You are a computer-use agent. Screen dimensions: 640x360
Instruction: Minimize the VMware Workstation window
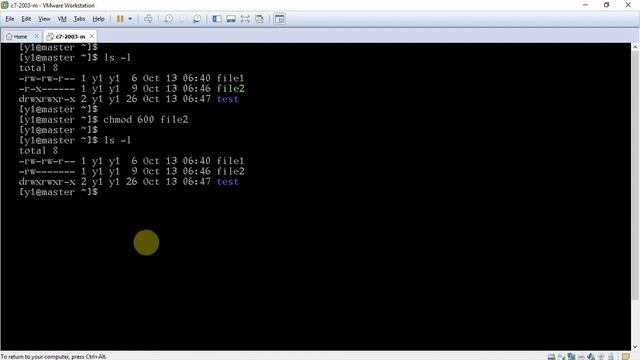(586, 5)
